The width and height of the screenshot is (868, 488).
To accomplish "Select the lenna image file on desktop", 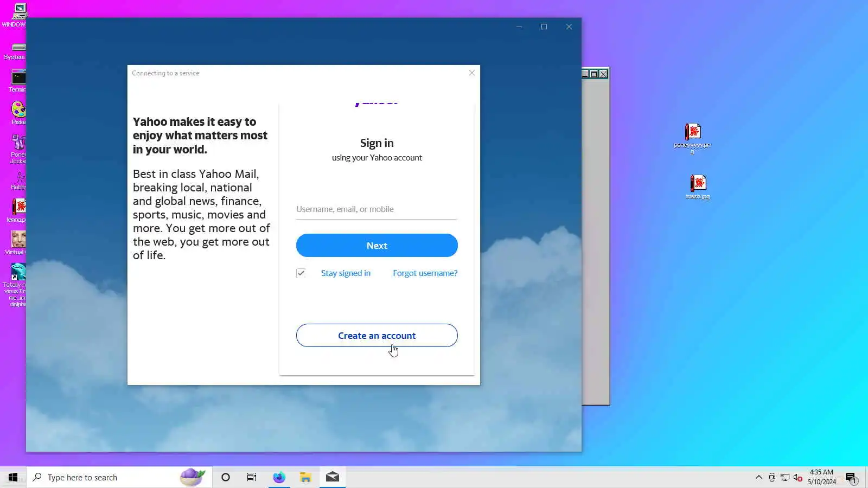I will [x=18, y=210].
